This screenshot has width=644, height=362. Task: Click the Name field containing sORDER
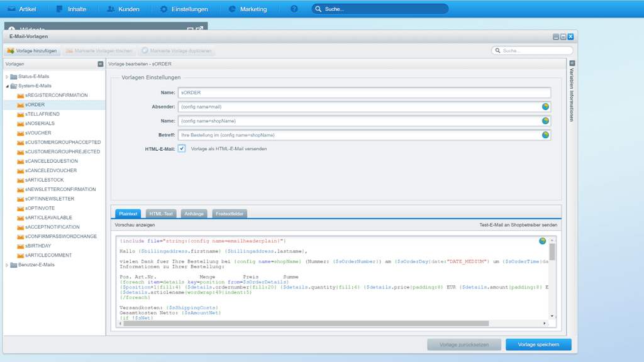click(x=364, y=93)
